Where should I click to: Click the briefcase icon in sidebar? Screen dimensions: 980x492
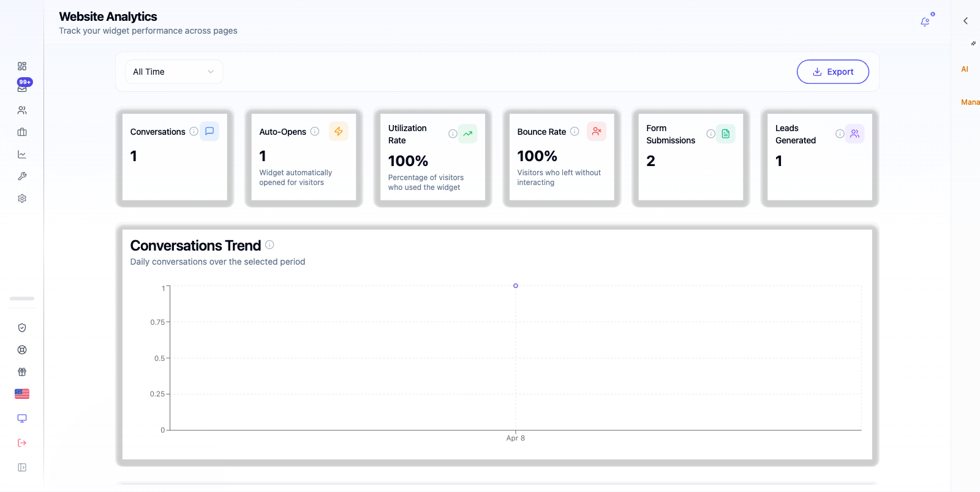(22, 132)
